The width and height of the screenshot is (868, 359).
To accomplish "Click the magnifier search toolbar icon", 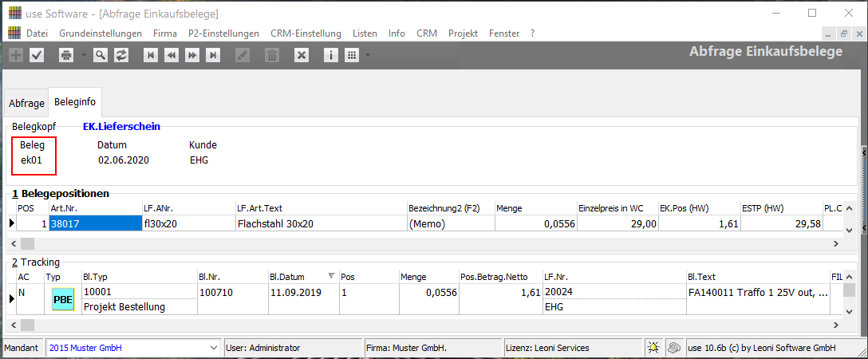I will tap(101, 55).
